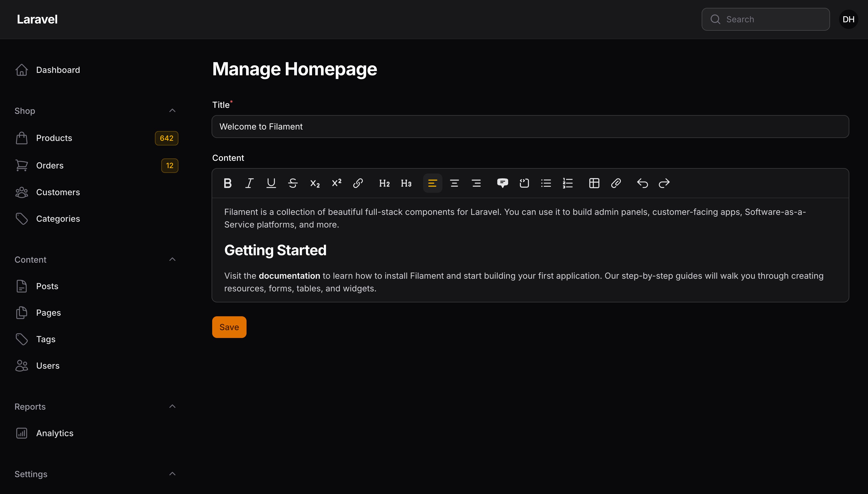
Task: Insert a blockquote with the speech bubble icon
Action: pos(502,183)
